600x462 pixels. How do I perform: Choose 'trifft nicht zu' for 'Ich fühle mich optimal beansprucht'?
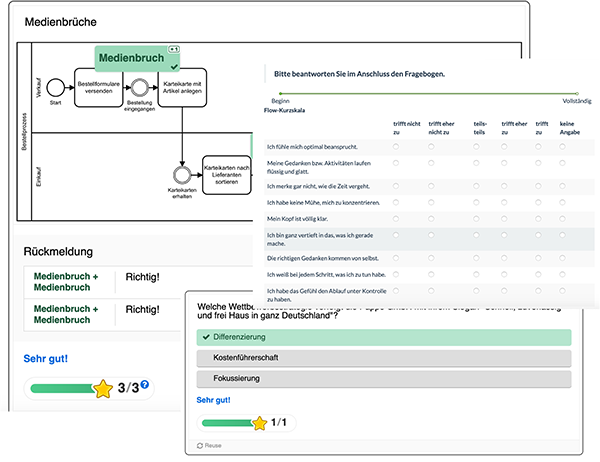(396, 147)
